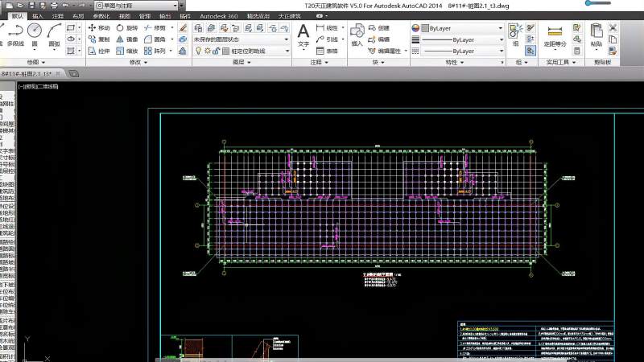
Task: Click the 二维线框 visual style label
Action: click(47, 86)
